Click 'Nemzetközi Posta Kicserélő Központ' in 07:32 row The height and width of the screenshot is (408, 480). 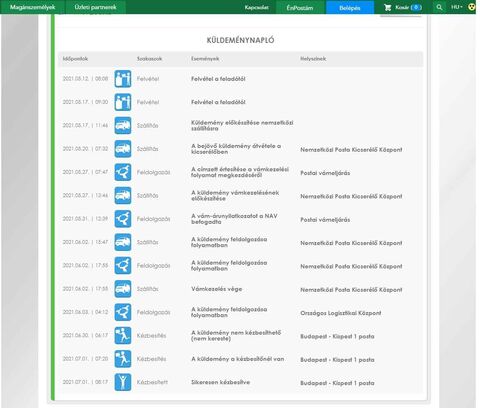pyautogui.click(x=351, y=150)
